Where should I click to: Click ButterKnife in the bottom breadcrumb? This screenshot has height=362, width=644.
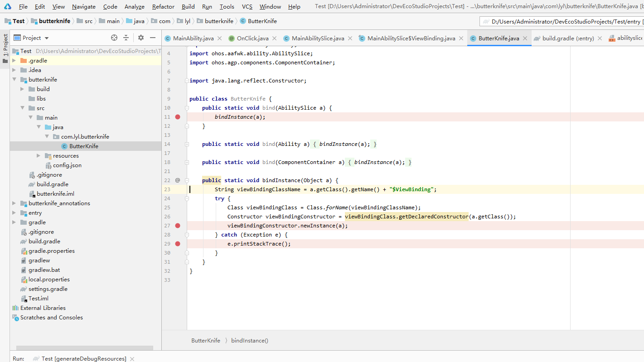(x=206, y=341)
